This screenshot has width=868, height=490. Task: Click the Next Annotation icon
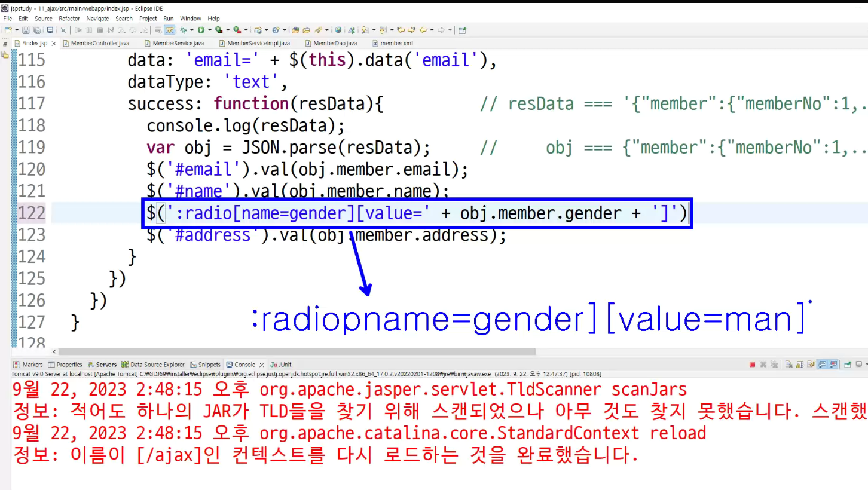pos(364,30)
